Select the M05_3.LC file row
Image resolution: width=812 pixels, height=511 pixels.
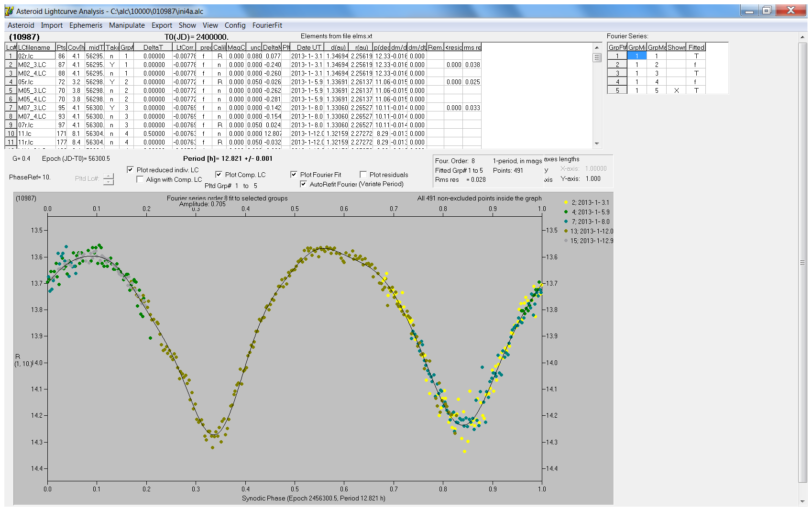coord(243,90)
